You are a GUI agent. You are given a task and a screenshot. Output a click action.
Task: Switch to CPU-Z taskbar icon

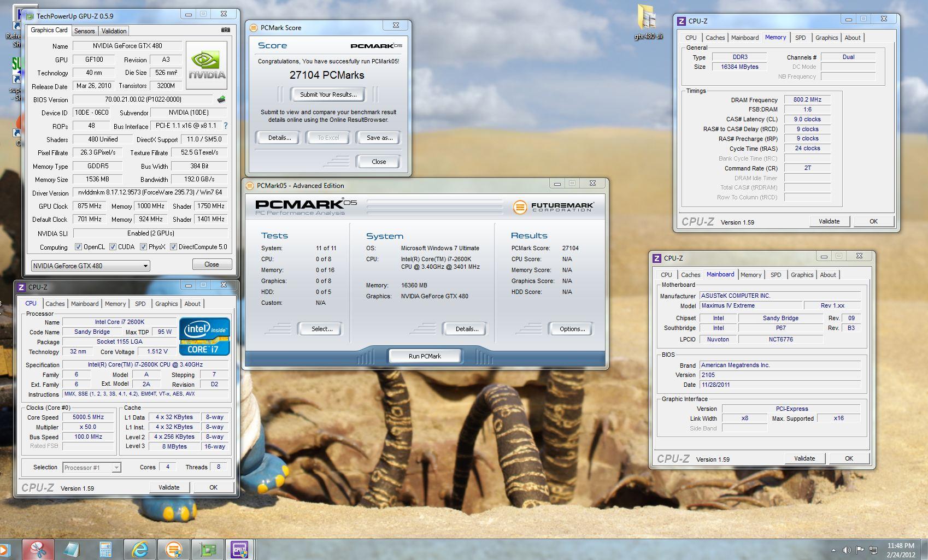point(239,549)
